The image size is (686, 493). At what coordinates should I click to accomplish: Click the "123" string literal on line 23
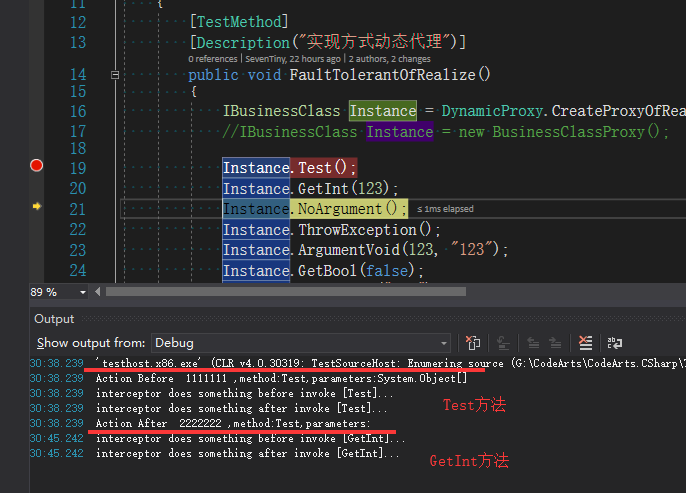pos(472,250)
